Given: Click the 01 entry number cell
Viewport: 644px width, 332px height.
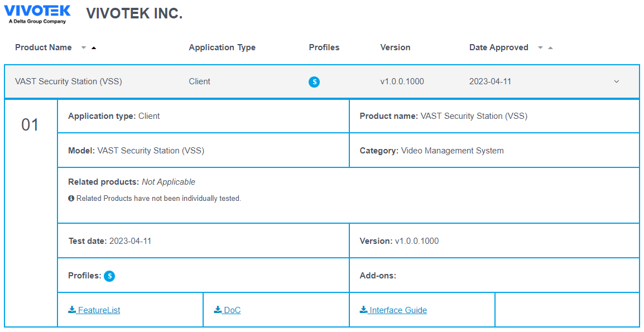Looking at the screenshot, I should 30,125.
